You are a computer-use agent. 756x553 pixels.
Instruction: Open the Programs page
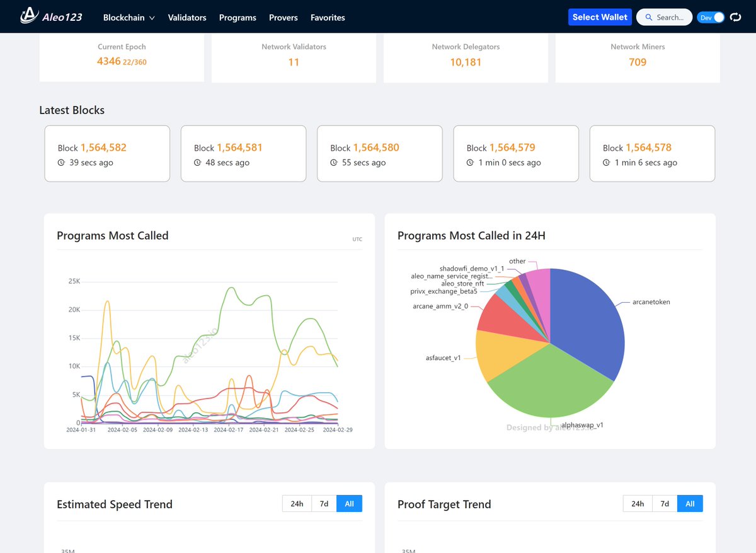click(238, 18)
